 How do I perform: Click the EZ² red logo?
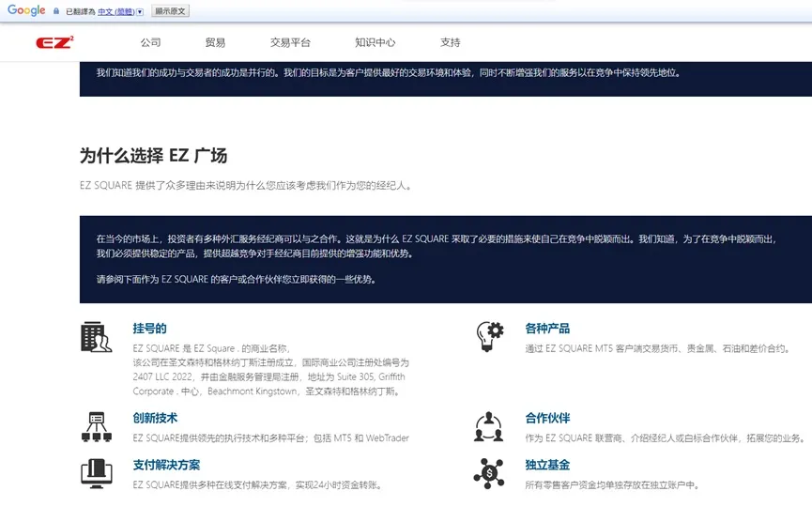(x=54, y=42)
